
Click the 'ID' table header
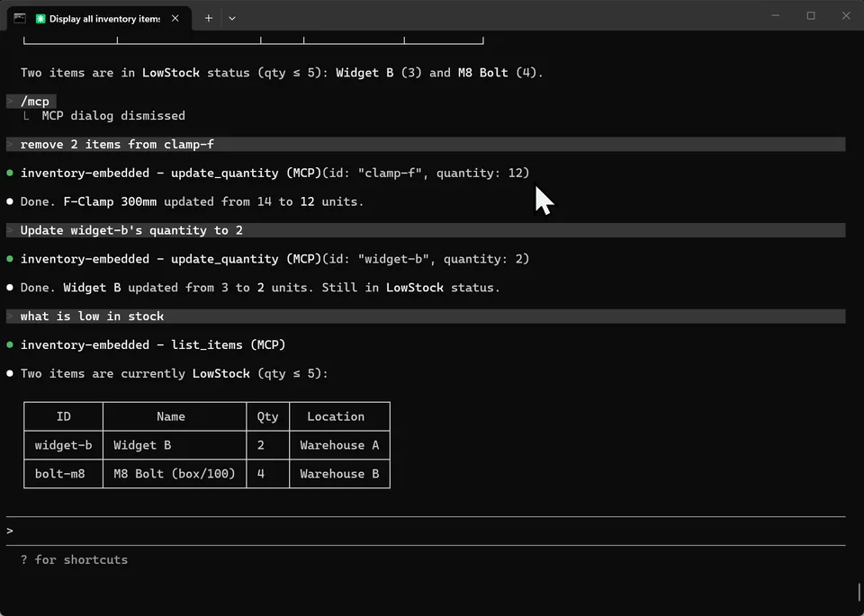pyautogui.click(x=63, y=416)
